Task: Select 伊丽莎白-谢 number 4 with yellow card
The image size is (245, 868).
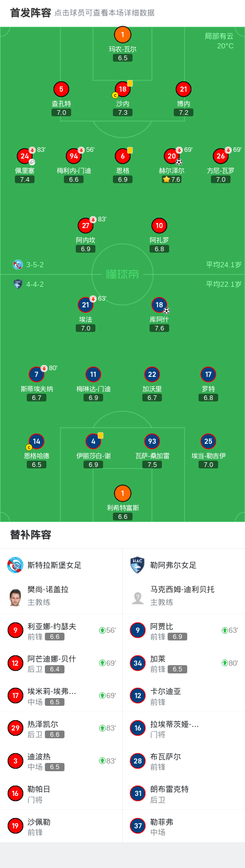Action: click(x=93, y=441)
